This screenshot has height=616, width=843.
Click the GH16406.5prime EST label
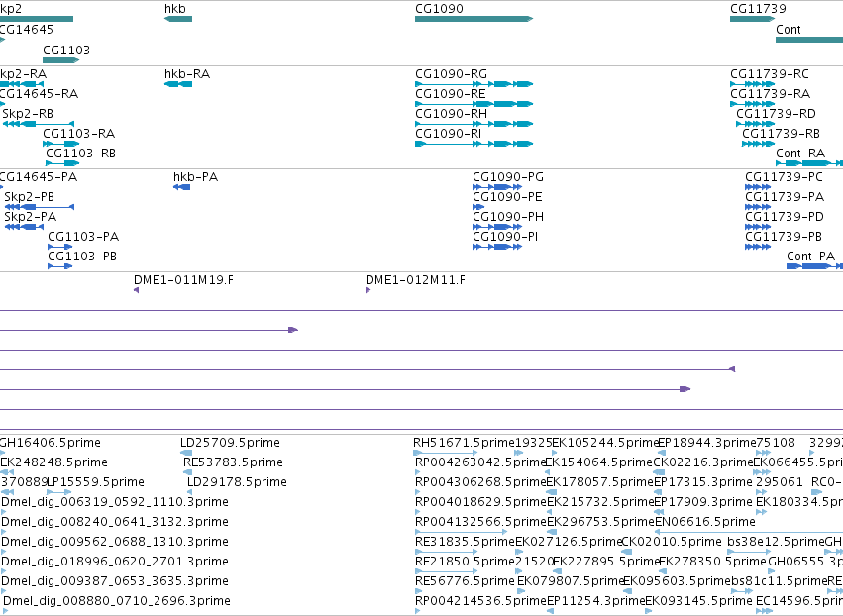click(x=50, y=443)
